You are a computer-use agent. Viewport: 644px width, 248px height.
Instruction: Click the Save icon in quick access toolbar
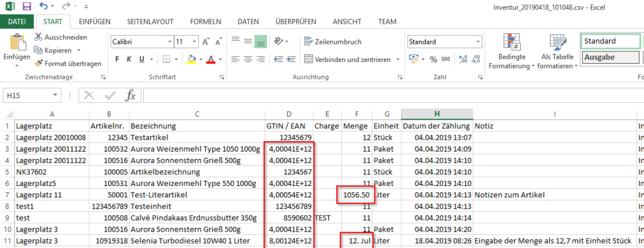point(27,6)
